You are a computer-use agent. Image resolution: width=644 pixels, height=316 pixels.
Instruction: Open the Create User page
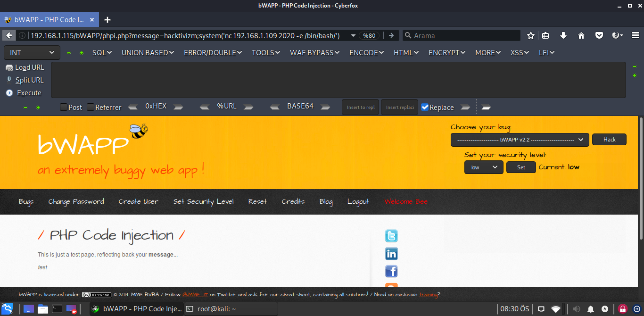point(139,202)
